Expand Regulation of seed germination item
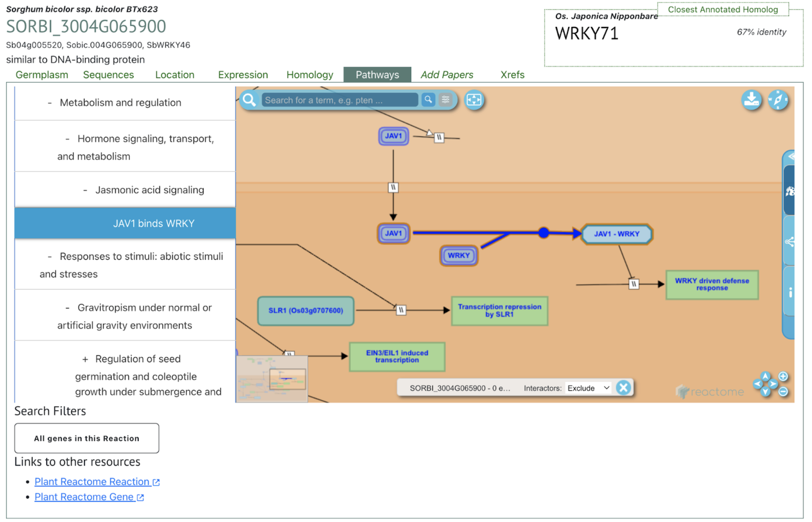Image resolution: width=812 pixels, height=522 pixels. pos(85,359)
